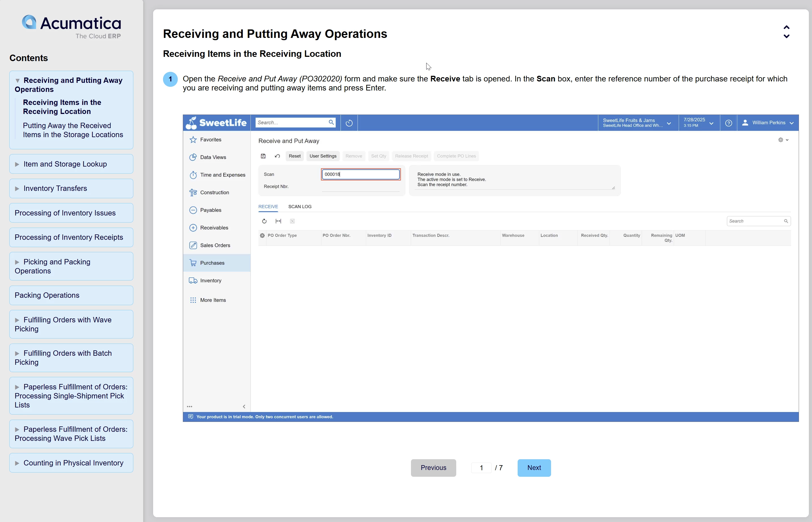Click the help question mark icon

click(x=728, y=123)
